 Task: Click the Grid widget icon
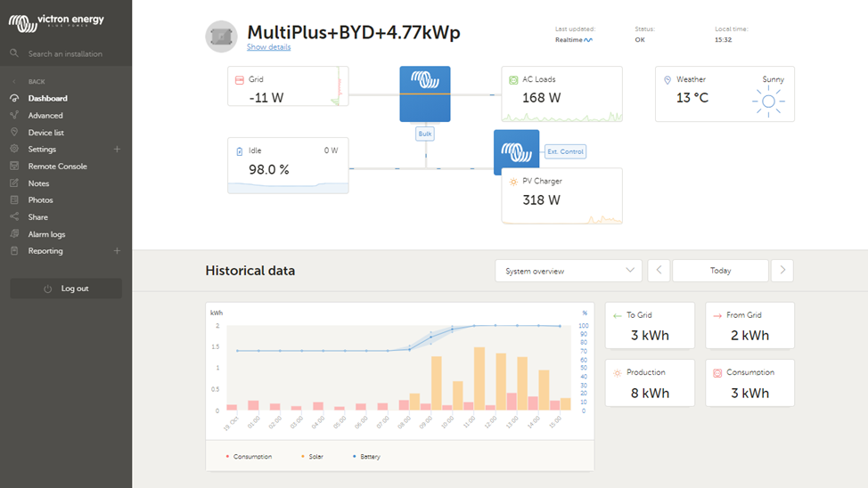(239, 80)
